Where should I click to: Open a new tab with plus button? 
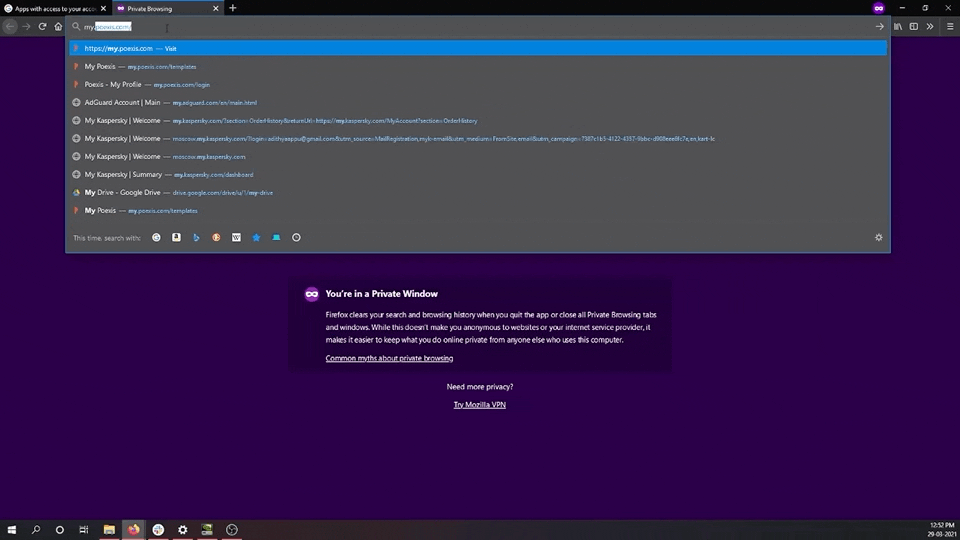233,8
